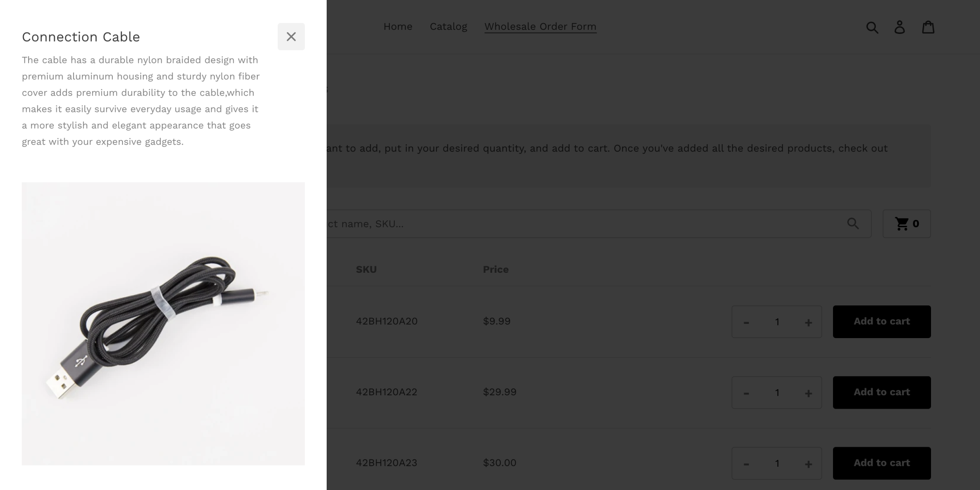Click the Connection Cable panel title
This screenshot has width=980, height=490.
[81, 37]
